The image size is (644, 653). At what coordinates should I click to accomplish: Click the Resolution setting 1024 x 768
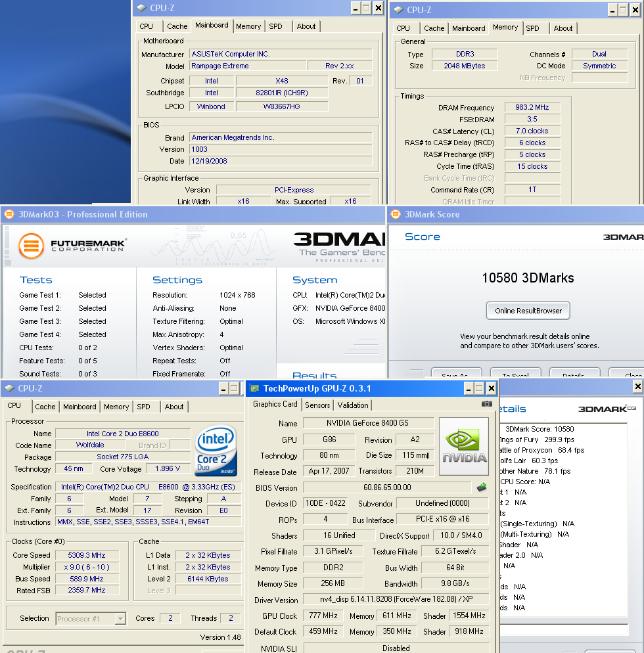(237, 295)
